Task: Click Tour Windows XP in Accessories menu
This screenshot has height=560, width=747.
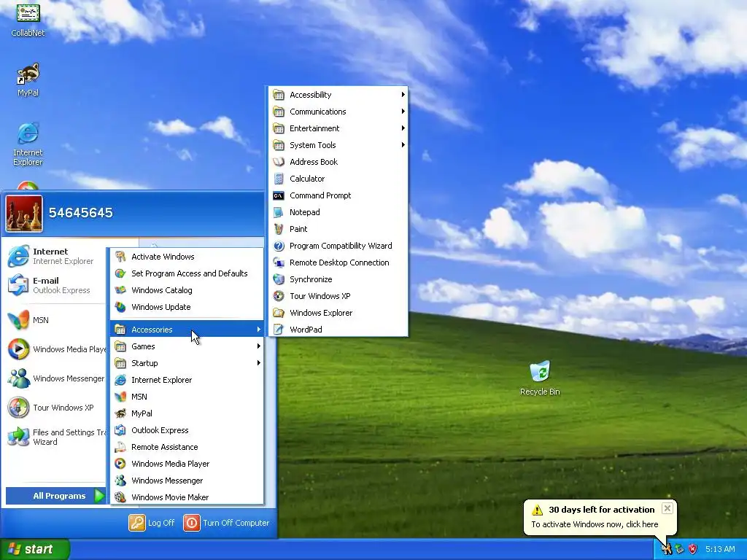Action: (338, 296)
